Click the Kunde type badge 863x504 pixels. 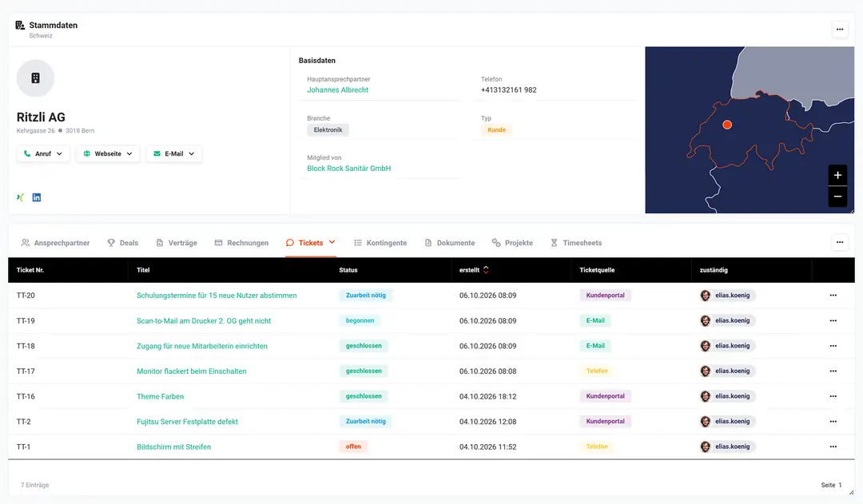pyautogui.click(x=496, y=130)
